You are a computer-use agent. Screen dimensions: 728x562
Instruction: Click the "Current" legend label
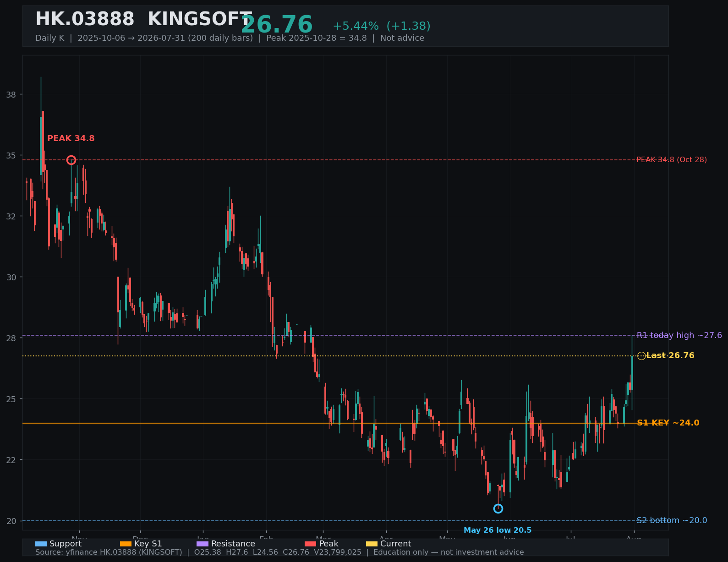point(396,544)
